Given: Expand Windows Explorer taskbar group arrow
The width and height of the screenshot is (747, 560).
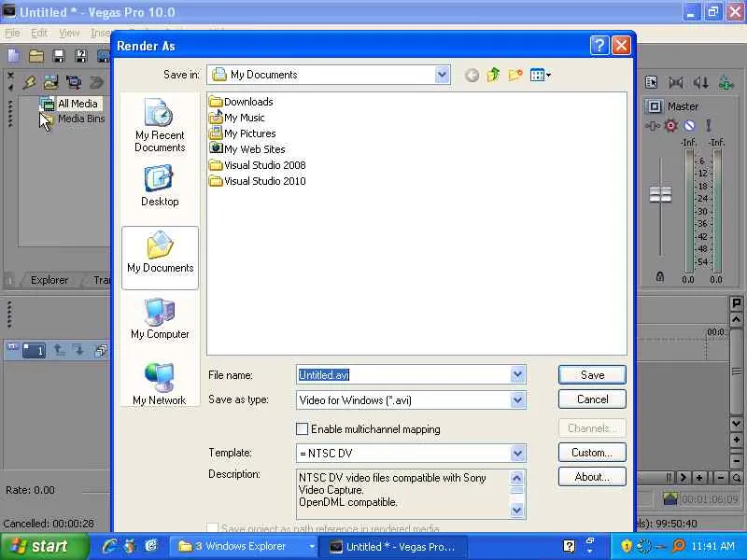Looking at the screenshot, I should [312, 547].
